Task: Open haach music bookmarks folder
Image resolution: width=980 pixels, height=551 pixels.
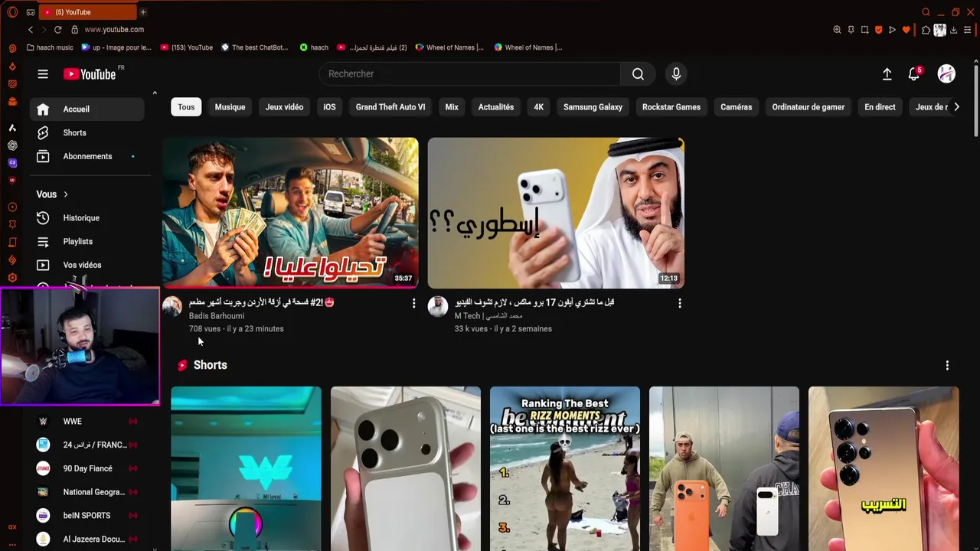Action: coord(50,47)
